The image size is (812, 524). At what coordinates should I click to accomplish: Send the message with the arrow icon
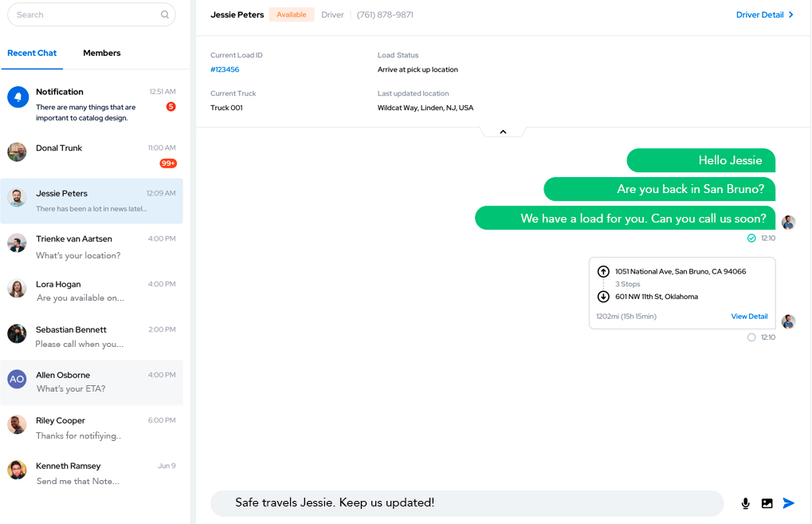tap(789, 503)
